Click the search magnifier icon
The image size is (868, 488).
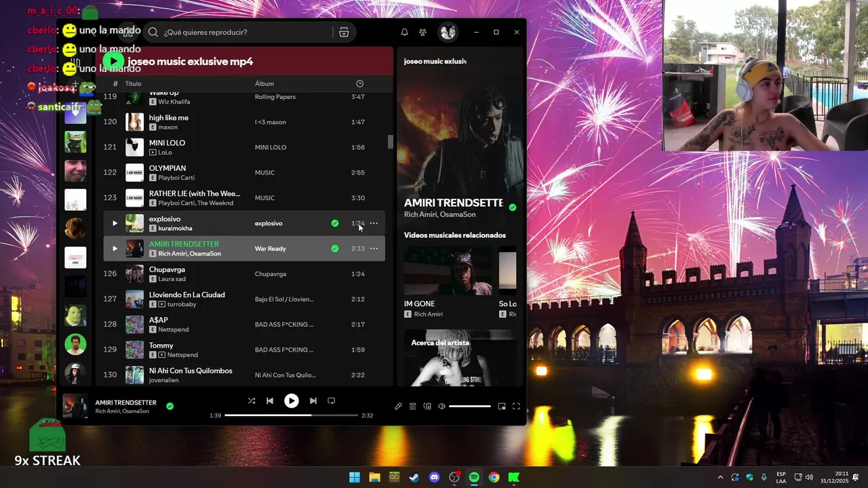(x=153, y=32)
